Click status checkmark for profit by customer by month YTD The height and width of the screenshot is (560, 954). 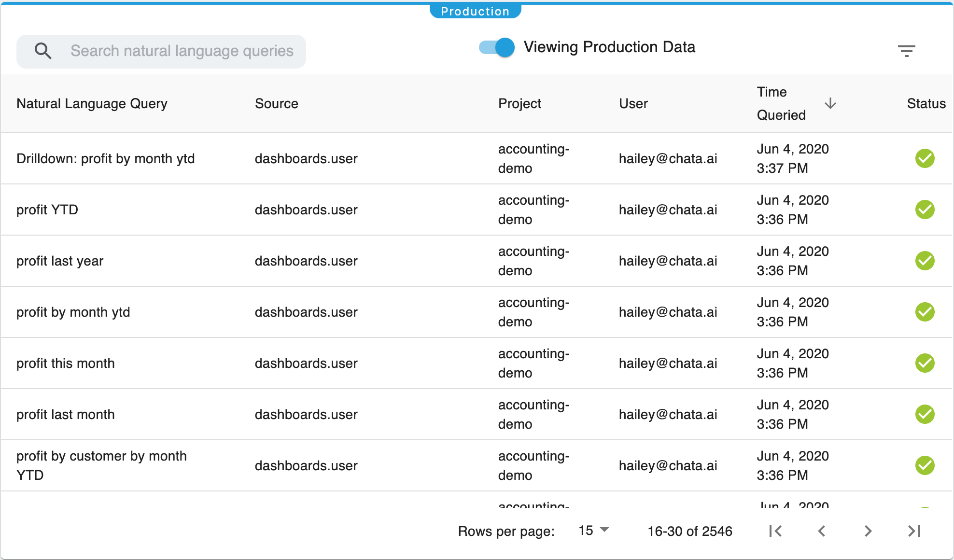pyautogui.click(x=925, y=465)
